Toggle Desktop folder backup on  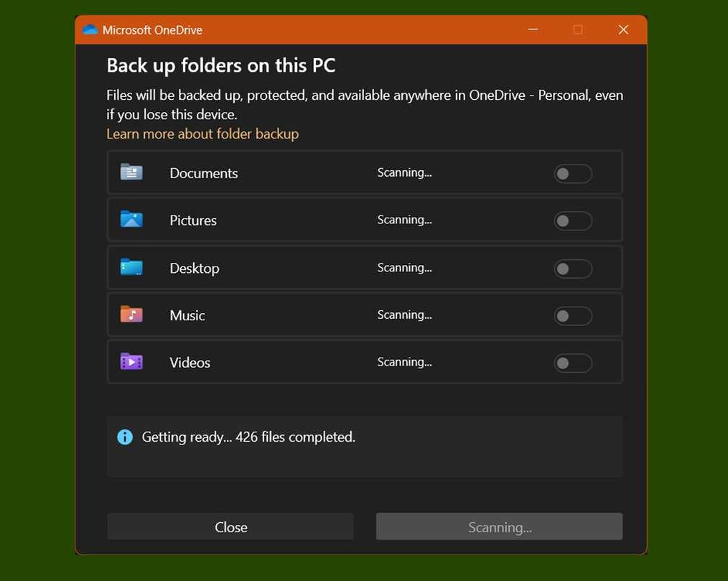point(573,269)
